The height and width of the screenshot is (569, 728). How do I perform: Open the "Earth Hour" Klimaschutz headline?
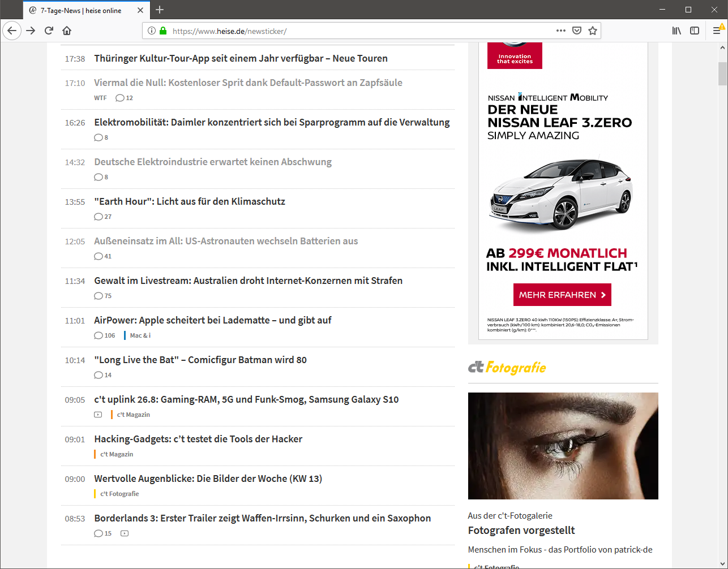point(189,201)
